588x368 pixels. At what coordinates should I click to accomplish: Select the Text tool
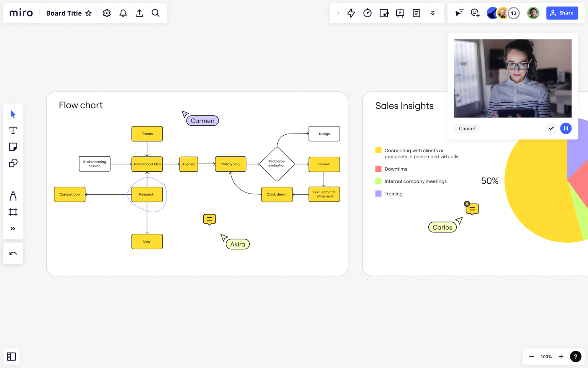click(x=13, y=130)
